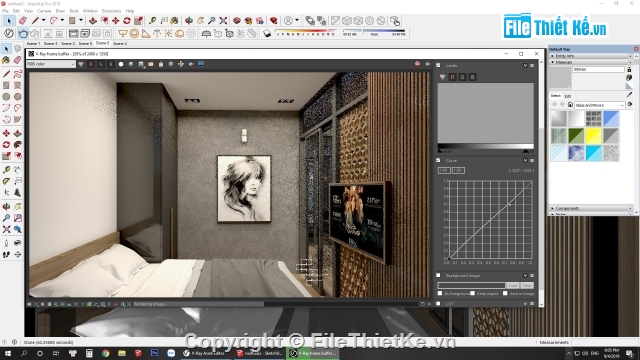
Task: Expand the Background Image section arrow
Action: click(x=525, y=276)
